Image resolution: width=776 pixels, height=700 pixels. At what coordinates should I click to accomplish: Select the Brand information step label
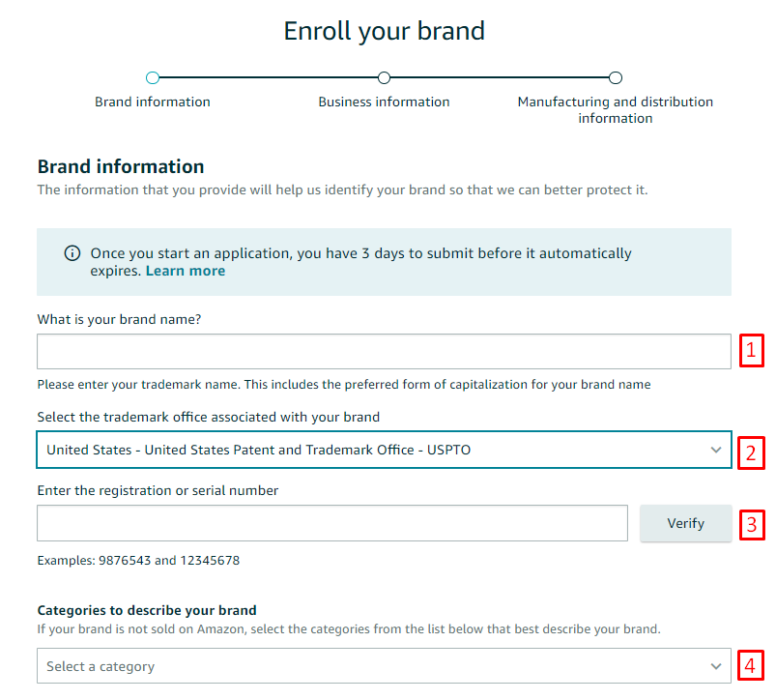(x=153, y=102)
